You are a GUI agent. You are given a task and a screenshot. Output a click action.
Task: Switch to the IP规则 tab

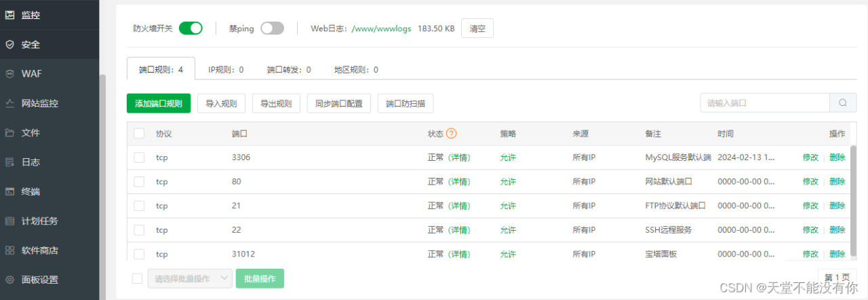click(226, 69)
